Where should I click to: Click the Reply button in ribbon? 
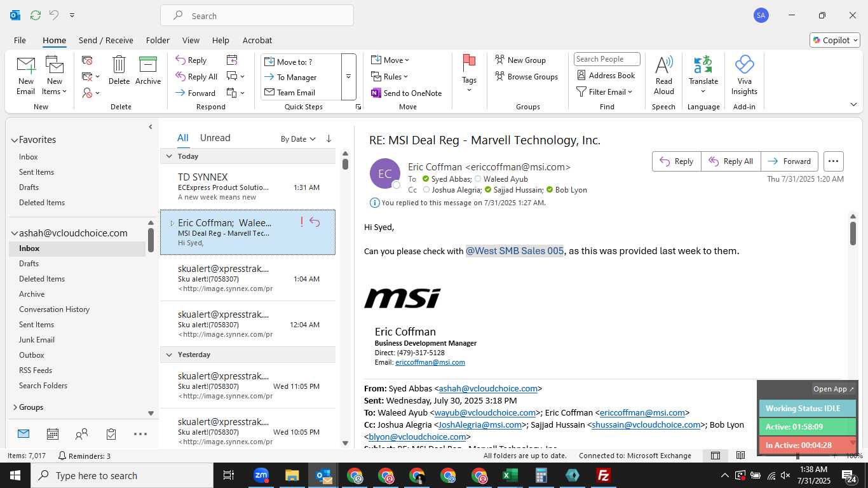tap(191, 60)
